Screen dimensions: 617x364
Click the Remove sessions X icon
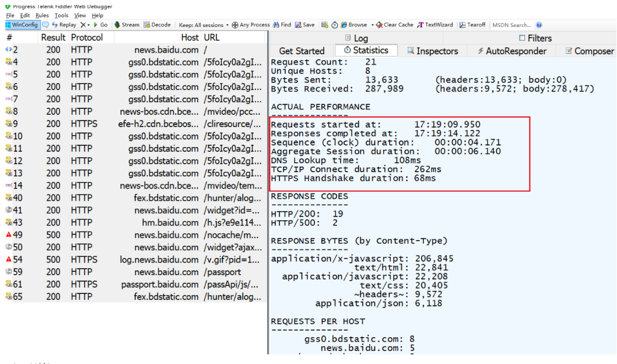tap(83, 25)
